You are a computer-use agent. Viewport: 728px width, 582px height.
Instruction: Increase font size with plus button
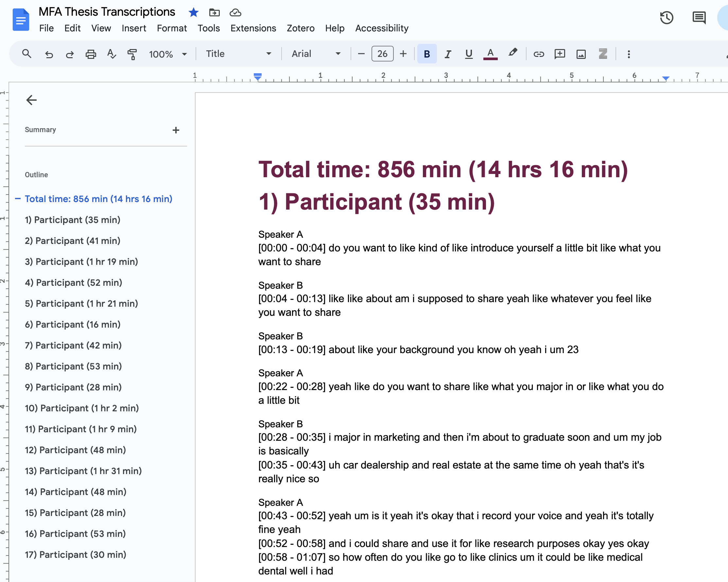tap(403, 54)
